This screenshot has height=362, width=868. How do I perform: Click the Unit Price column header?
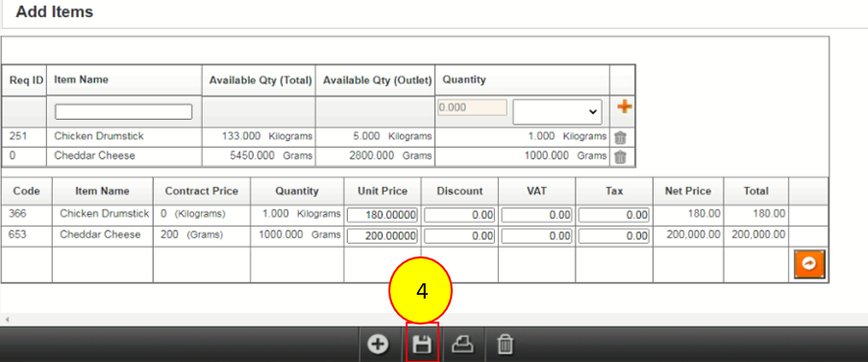click(x=383, y=191)
